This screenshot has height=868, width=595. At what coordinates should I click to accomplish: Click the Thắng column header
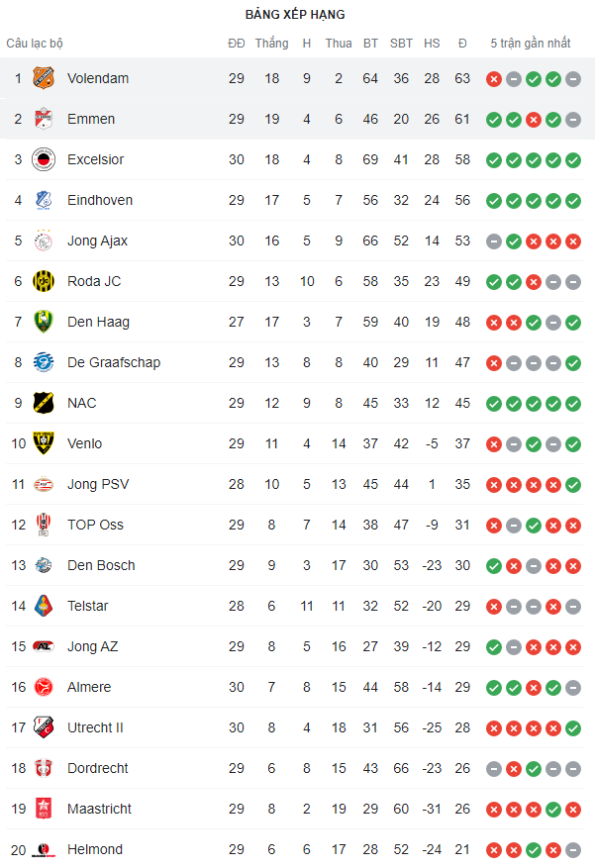click(271, 44)
